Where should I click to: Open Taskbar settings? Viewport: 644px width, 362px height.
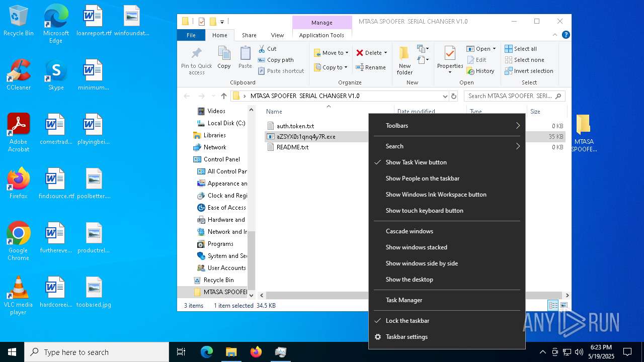coord(447,337)
